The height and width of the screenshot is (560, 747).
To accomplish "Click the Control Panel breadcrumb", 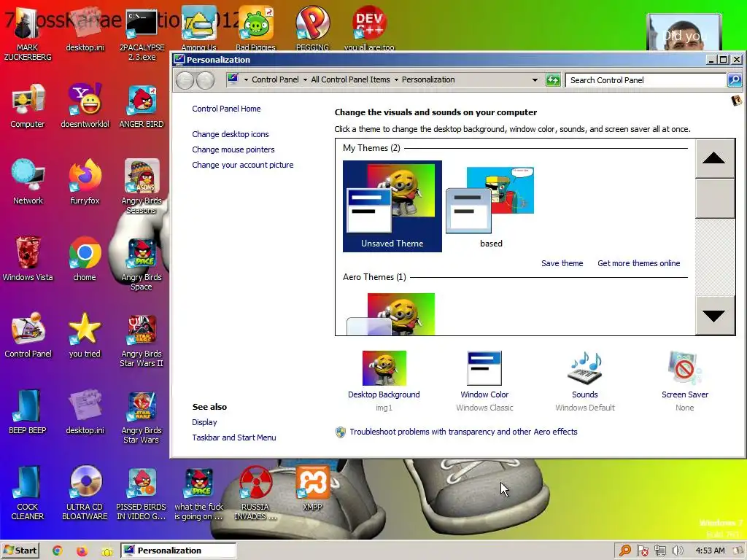I will pos(275,79).
